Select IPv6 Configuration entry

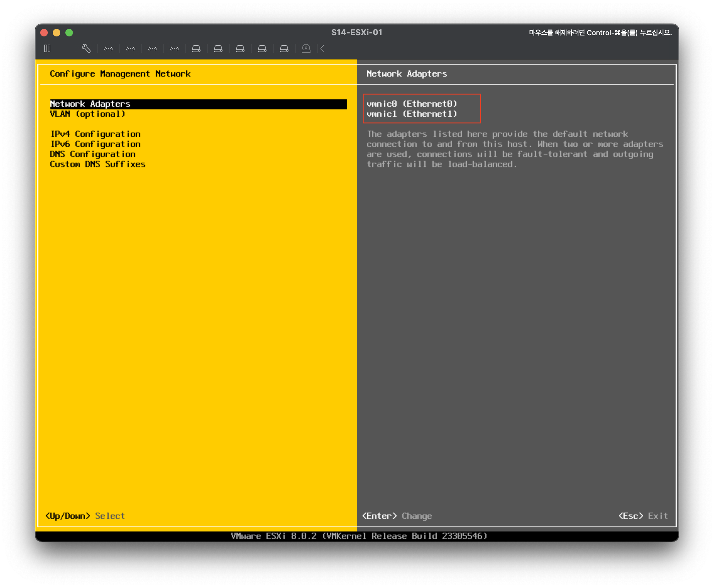(95, 144)
